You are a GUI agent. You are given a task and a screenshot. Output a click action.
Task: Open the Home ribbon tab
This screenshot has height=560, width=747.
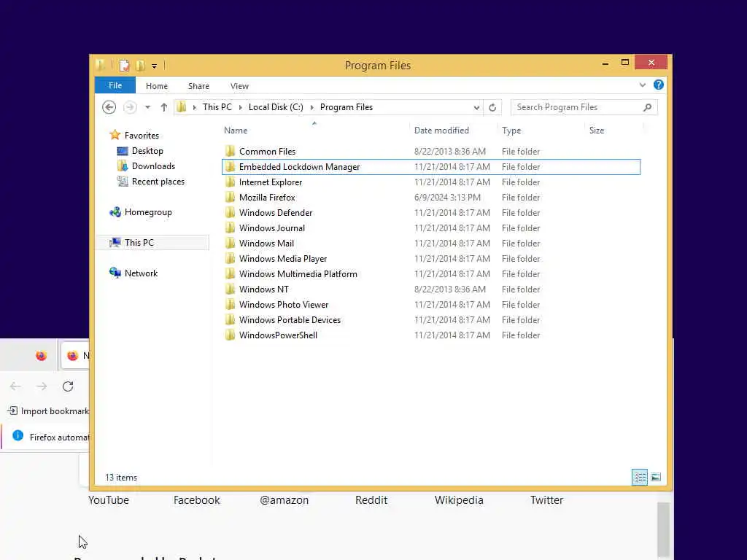tap(157, 86)
